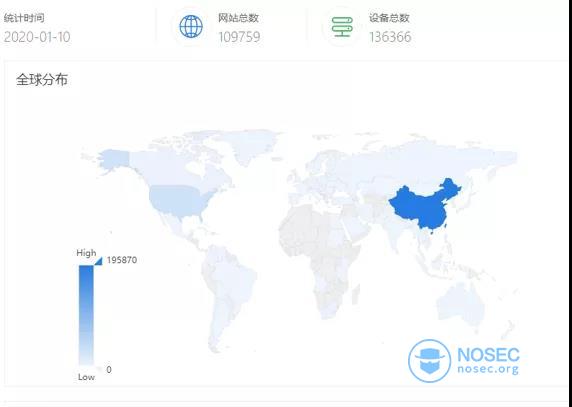Viewport: 572px width, 407px height.
Task: Select the United States on the map
Action: click(178, 200)
